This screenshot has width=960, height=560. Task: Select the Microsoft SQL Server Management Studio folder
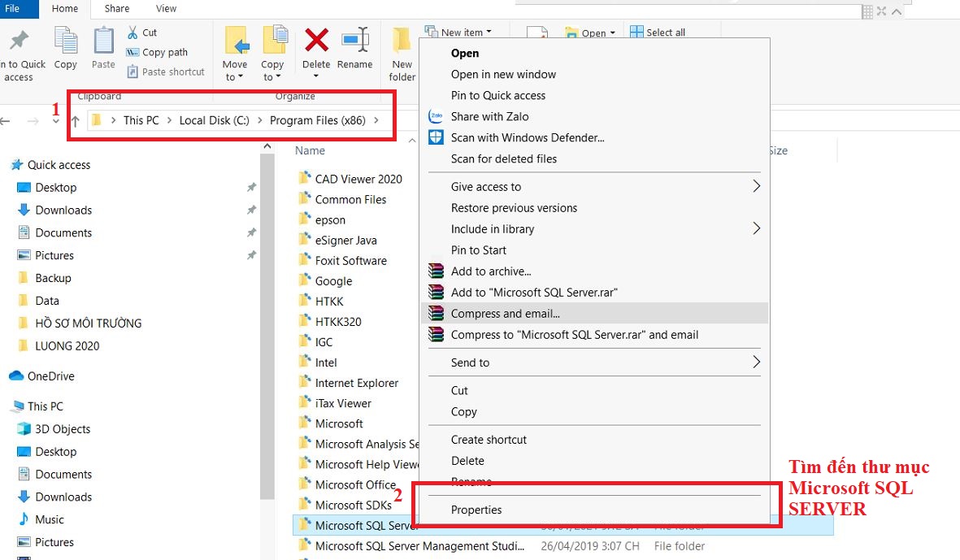(419, 546)
